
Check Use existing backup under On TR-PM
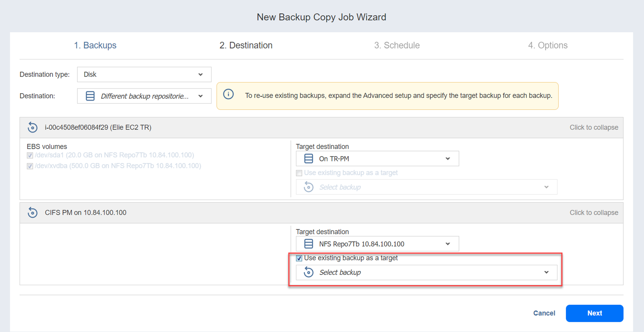pos(299,173)
